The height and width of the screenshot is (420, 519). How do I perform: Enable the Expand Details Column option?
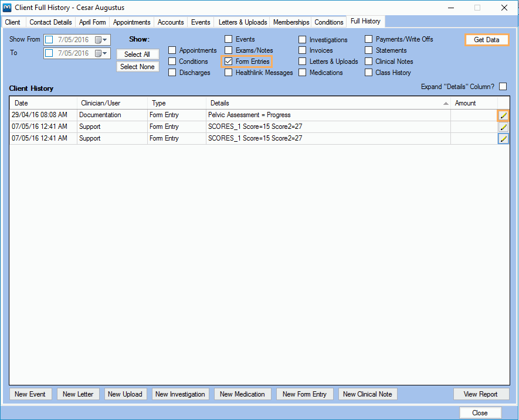click(503, 86)
